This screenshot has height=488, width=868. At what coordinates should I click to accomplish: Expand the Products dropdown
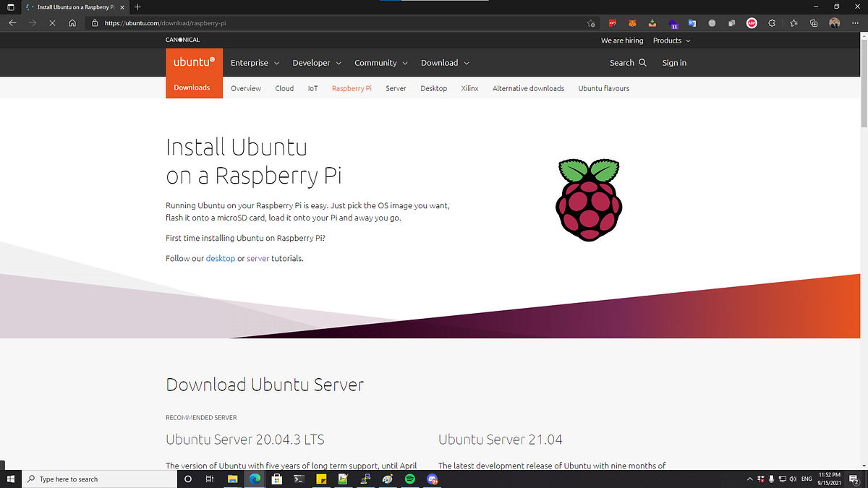(x=671, y=40)
